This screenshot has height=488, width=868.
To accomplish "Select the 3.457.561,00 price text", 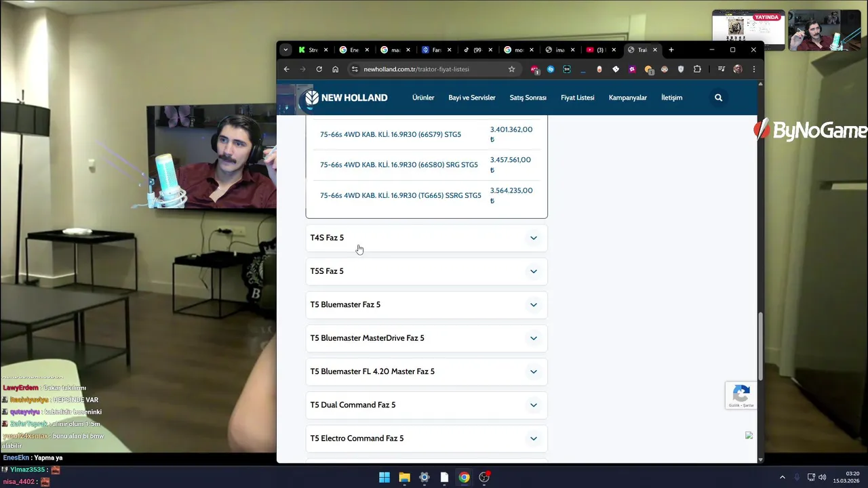I will point(511,160).
